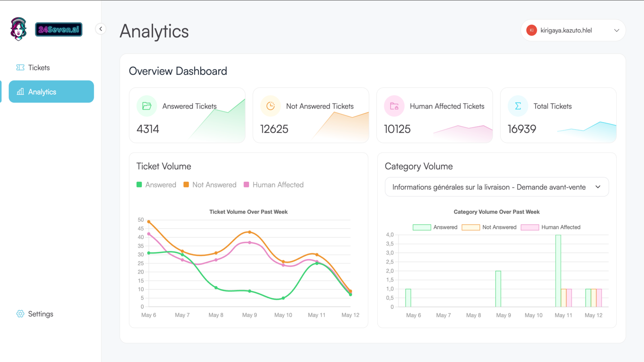644x362 pixels.
Task: Open Settings from the sidebar label
Action: (41, 314)
